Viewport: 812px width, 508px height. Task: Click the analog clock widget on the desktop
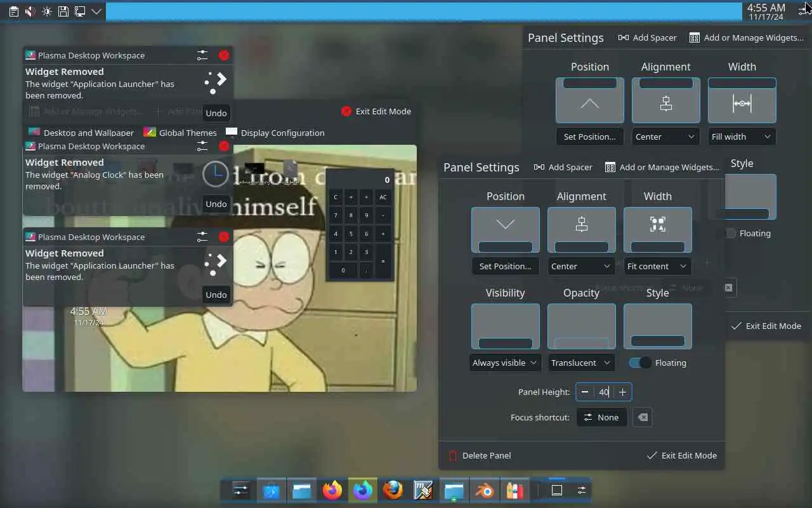point(216,174)
